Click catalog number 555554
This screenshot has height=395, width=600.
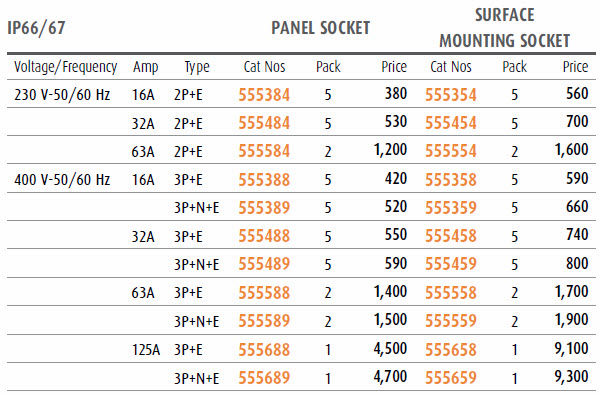[x=451, y=151]
